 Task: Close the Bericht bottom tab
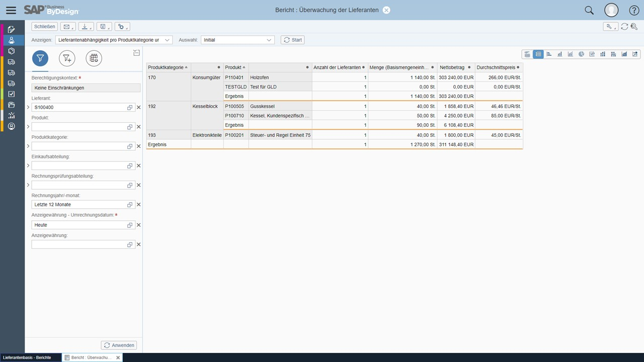point(118,357)
